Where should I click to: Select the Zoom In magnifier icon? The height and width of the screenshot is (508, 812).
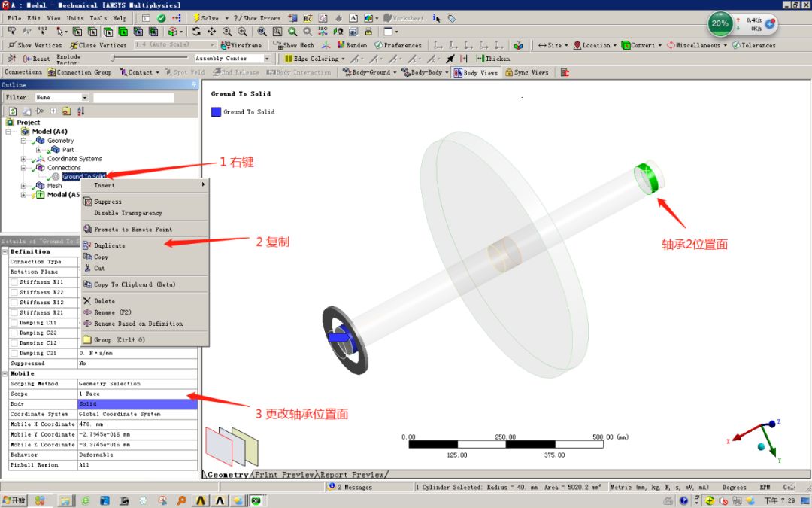(241, 32)
